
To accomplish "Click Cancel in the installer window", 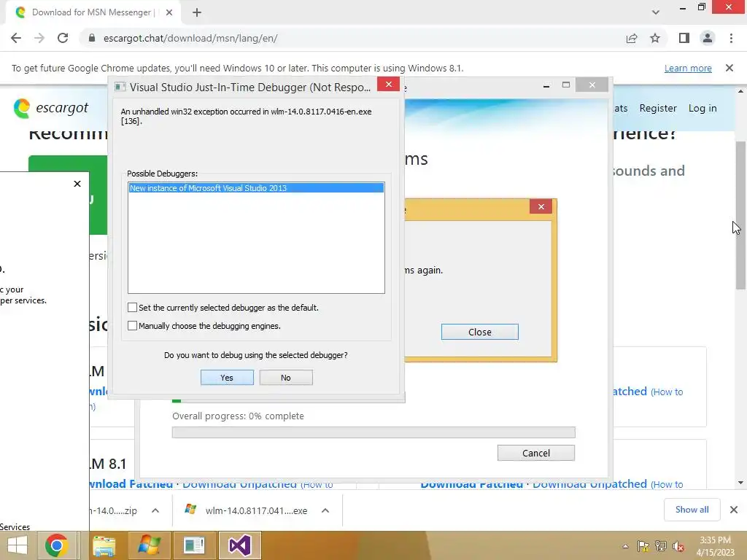I will click(x=536, y=453).
